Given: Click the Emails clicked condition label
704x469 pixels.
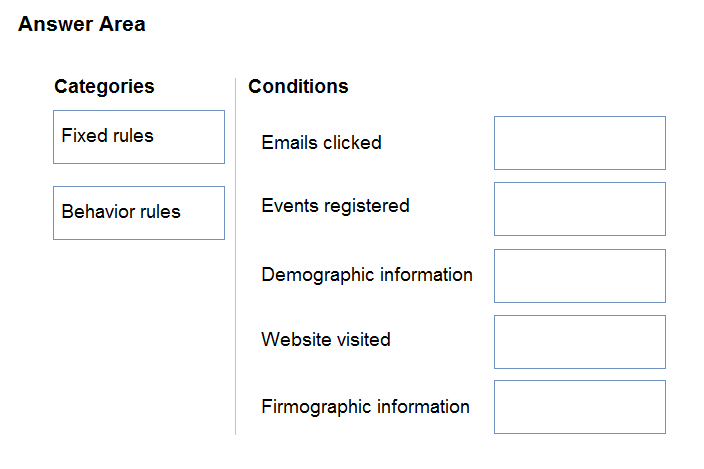Looking at the screenshot, I should [x=321, y=143].
